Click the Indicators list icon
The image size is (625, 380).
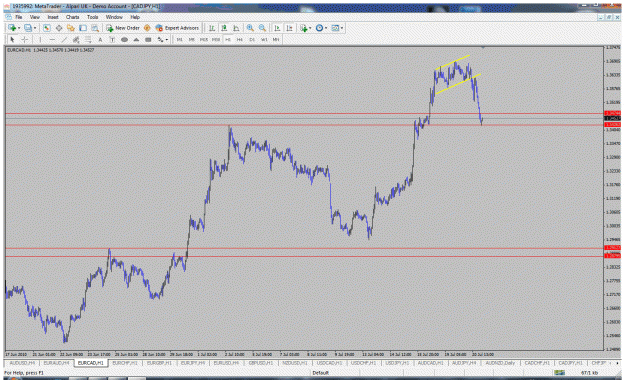coord(304,28)
